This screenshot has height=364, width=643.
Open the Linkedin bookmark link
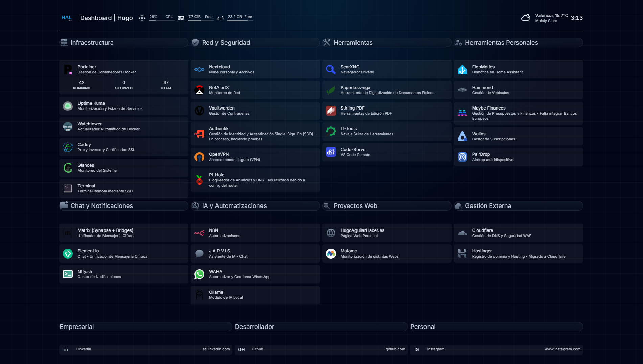tap(146, 349)
